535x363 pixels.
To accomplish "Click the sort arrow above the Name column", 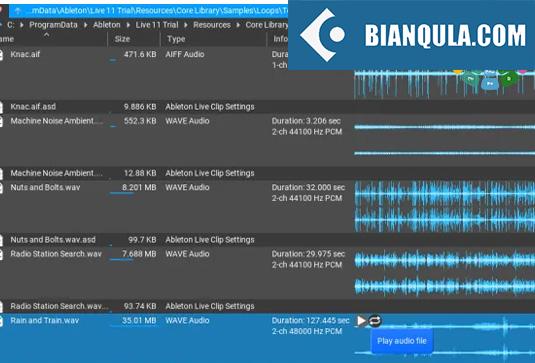I will 47,34.
